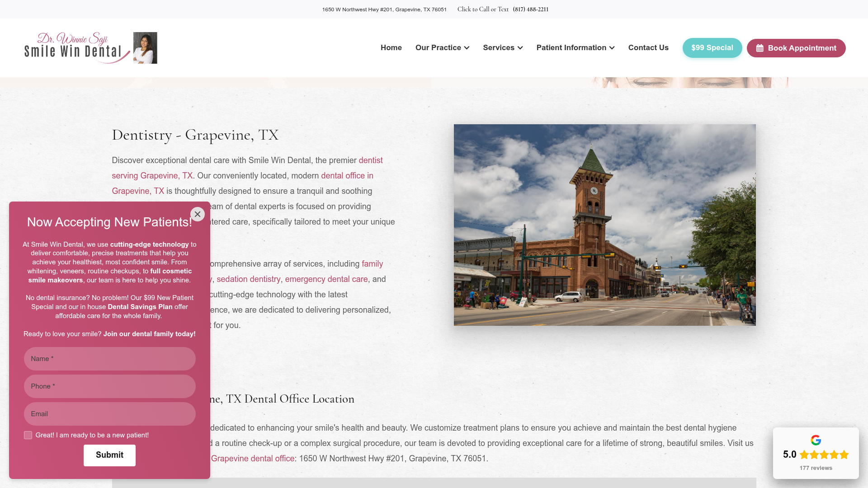Check the ready to be new patient box
The width and height of the screenshot is (868, 488).
(x=28, y=435)
